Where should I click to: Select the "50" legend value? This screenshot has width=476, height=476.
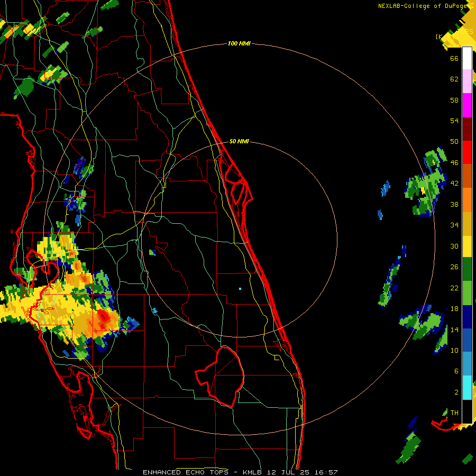[x=454, y=141]
